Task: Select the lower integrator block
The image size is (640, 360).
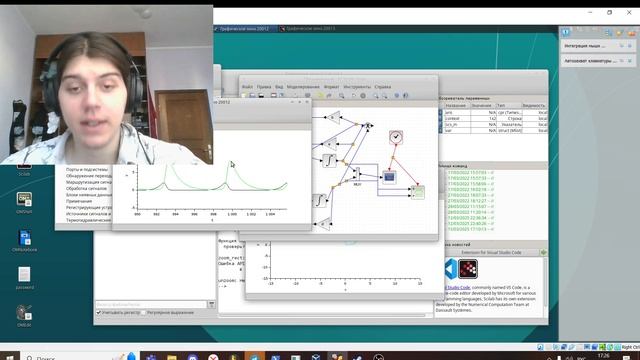Action: click(x=320, y=200)
